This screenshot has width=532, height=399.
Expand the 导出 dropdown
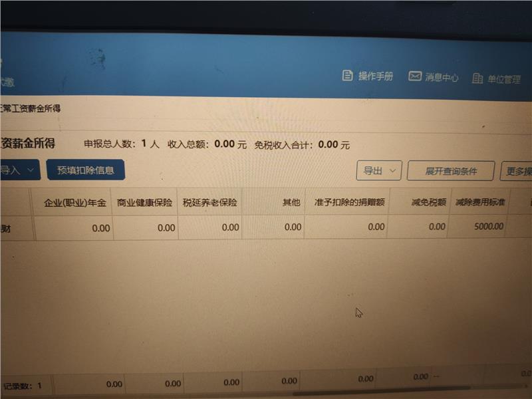pos(379,171)
